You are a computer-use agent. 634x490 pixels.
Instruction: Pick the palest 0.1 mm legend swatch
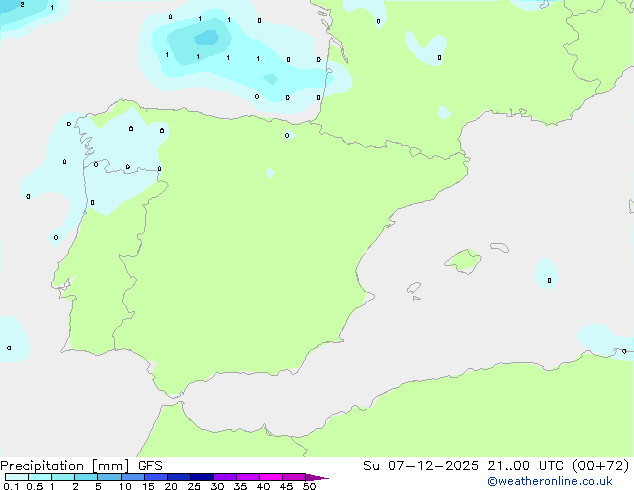point(17,477)
